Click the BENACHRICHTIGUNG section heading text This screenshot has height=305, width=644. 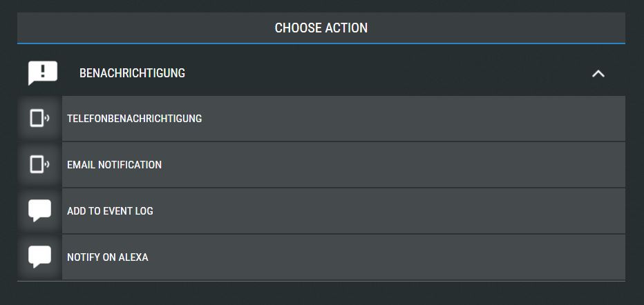[132, 73]
